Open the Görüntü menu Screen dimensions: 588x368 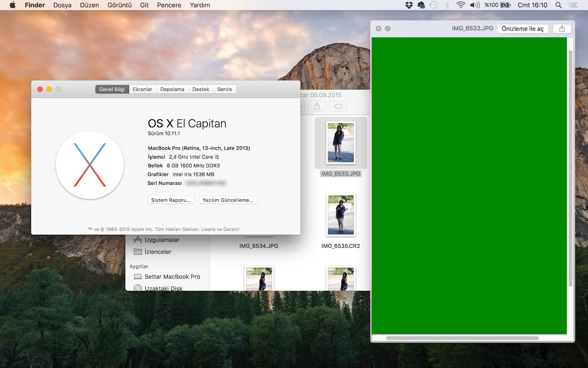[x=120, y=5]
